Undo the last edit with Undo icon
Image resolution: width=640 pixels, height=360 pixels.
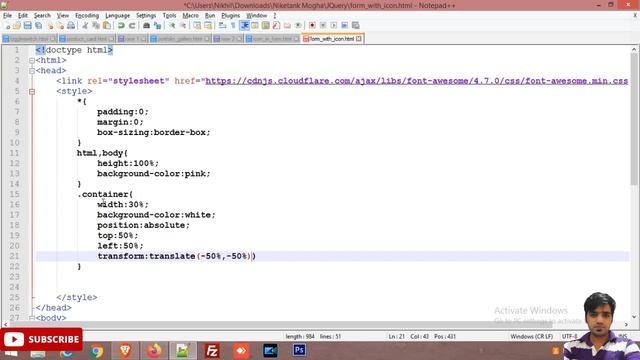click(121, 26)
